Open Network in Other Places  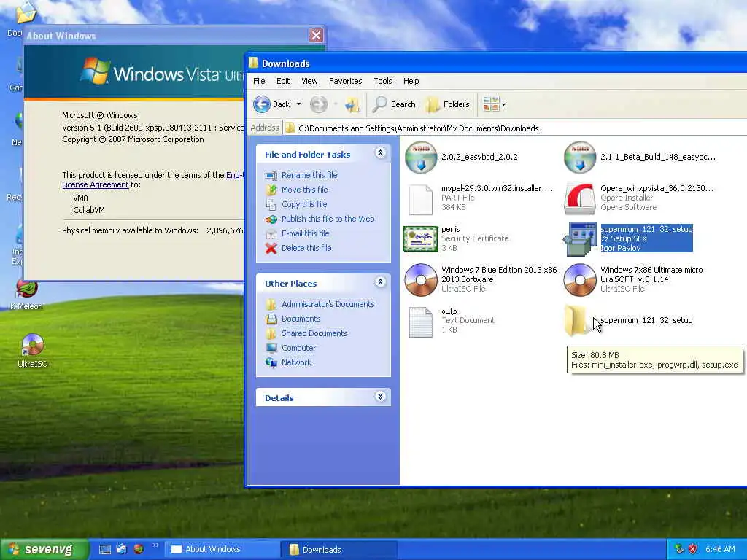[x=296, y=362]
